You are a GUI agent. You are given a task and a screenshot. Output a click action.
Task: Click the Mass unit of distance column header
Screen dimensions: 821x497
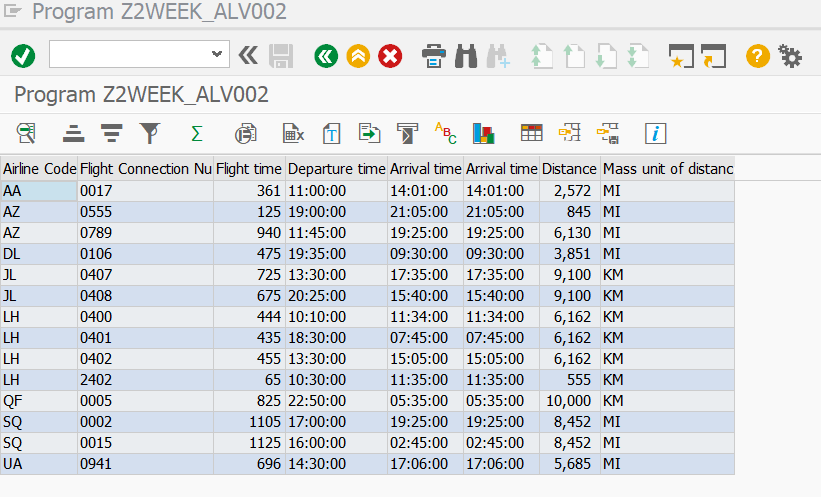click(668, 169)
